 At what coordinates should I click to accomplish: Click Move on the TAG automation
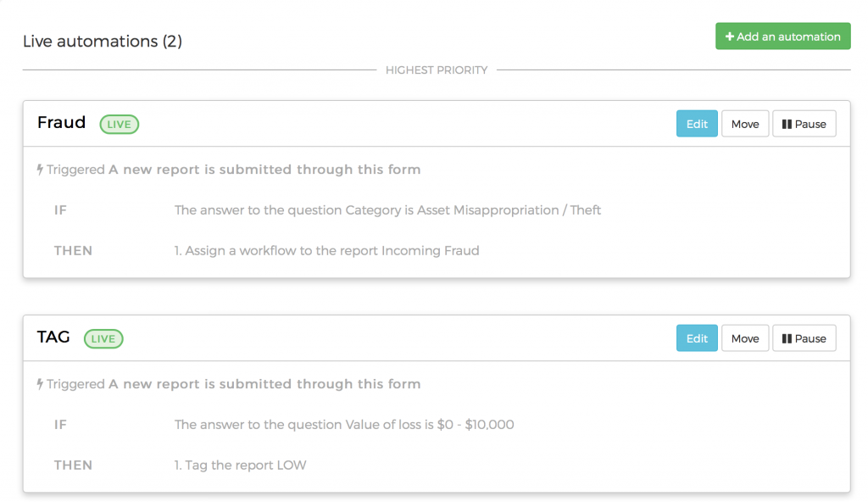tap(744, 337)
